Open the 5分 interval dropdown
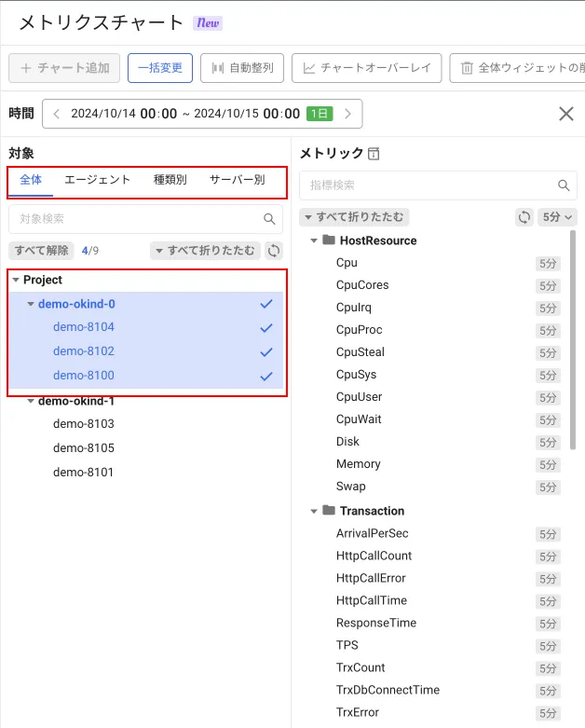The height and width of the screenshot is (728, 585). tap(557, 217)
